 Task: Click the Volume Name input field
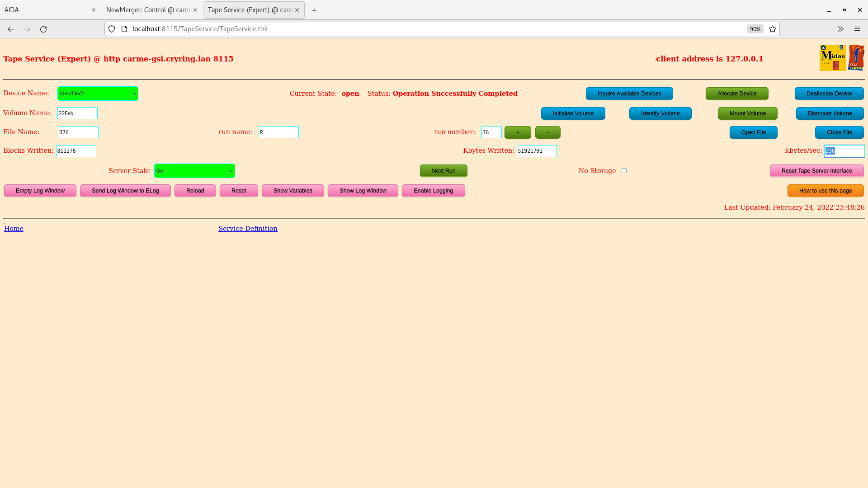(77, 113)
